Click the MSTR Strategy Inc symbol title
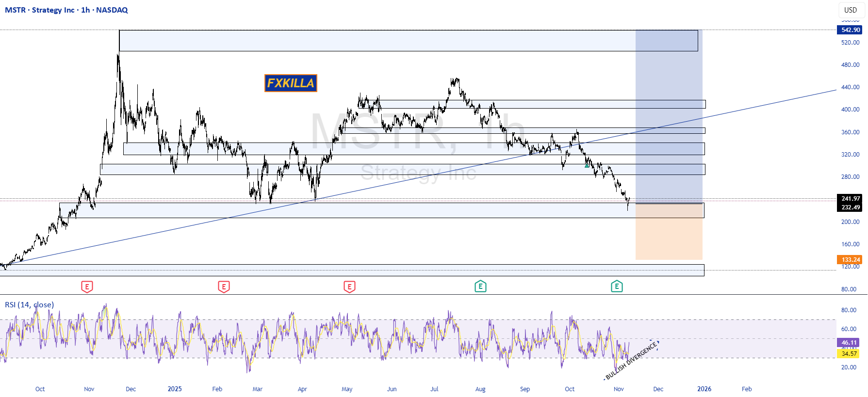The image size is (868, 397). tap(66, 10)
